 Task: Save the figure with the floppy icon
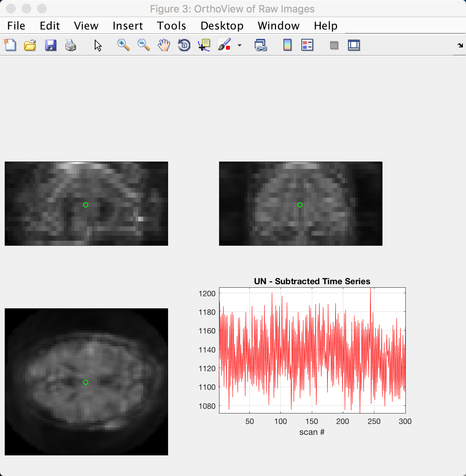tap(50, 45)
